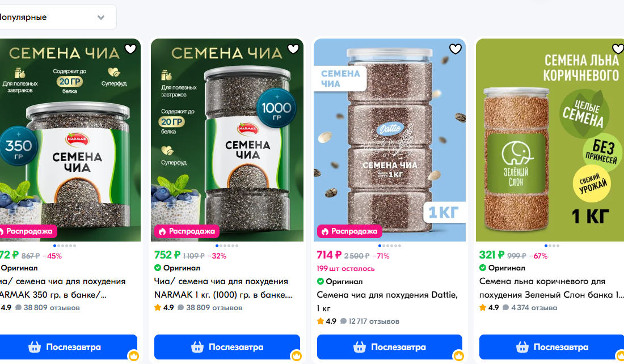Favorite the Зелёный Слон flax seeds heart
This screenshot has height=364, width=624.
[x=618, y=49]
